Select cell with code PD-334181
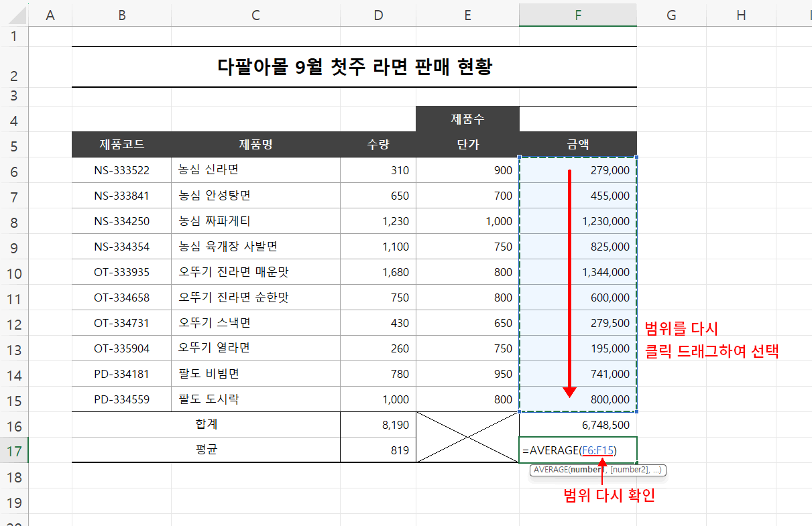The height and width of the screenshot is (526, 812). click(121, 374)
